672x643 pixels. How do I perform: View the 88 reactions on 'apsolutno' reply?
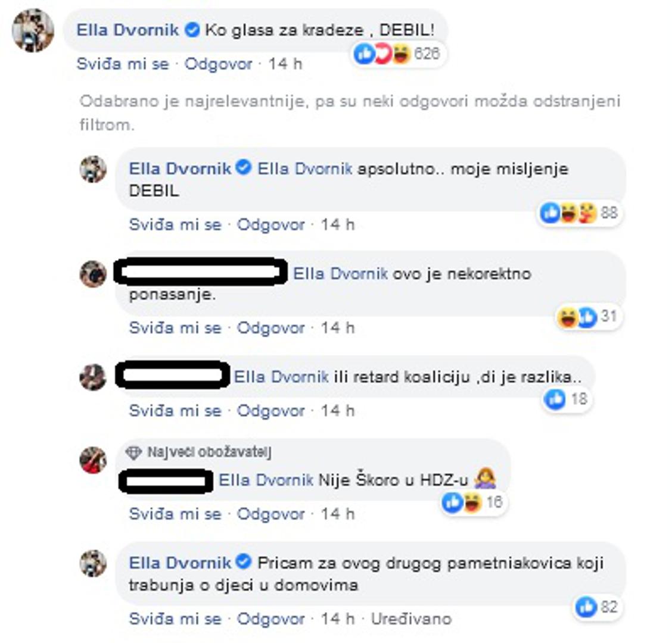coord(580,213)
